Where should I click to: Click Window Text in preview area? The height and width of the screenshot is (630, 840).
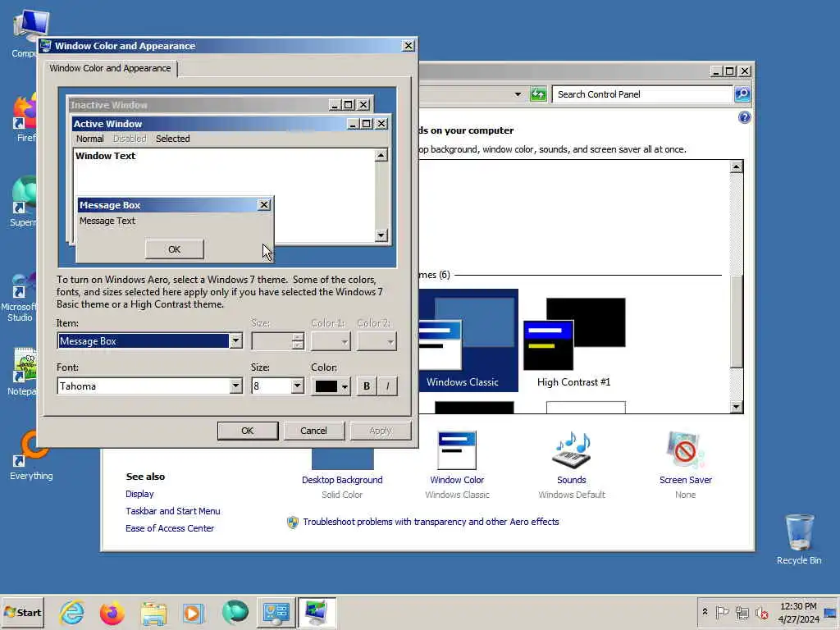[106, 156]
